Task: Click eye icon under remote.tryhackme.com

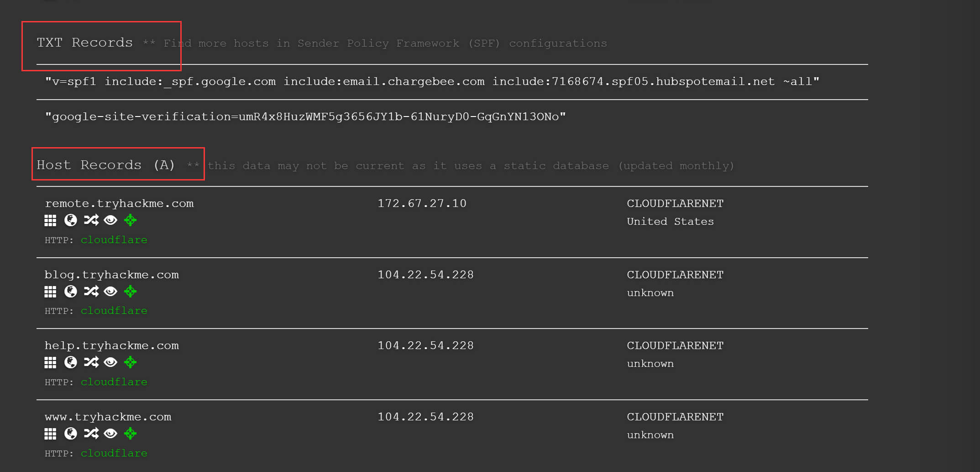Action: 110,220
